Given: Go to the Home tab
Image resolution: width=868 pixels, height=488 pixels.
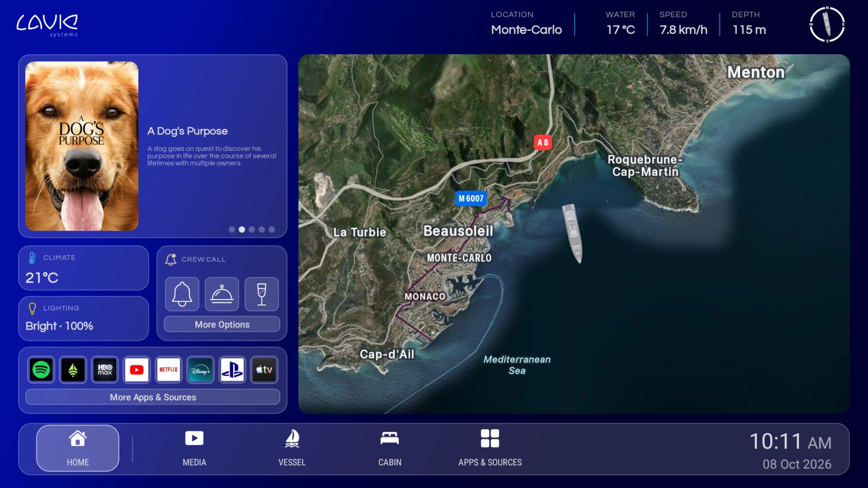Looking at the screenshot, I should 78,448.
